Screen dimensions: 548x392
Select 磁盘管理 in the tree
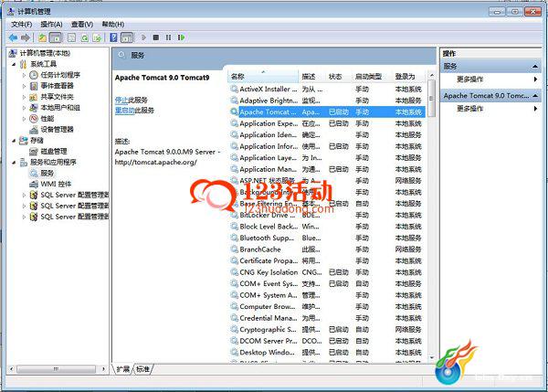(x=54, y=152)
